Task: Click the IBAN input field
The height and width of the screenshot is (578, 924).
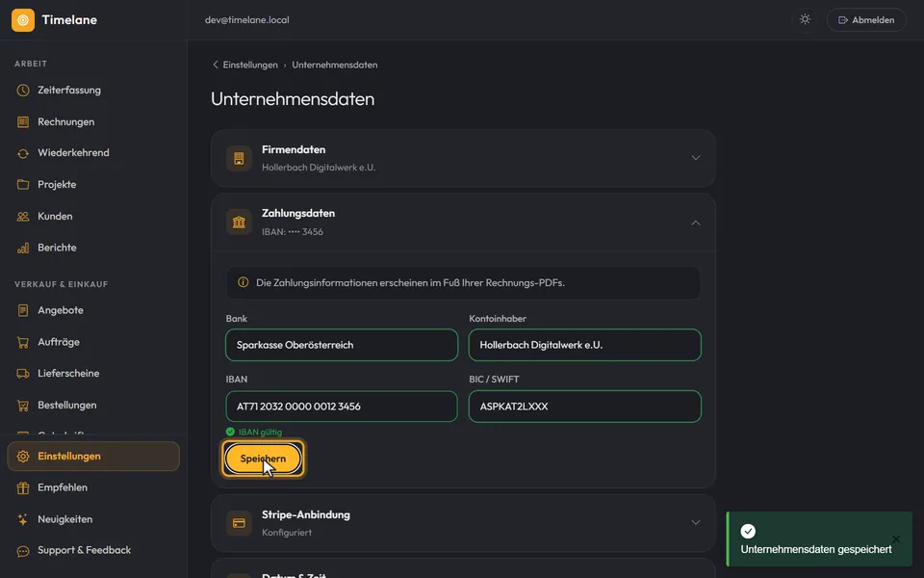Action: [342, 407]
